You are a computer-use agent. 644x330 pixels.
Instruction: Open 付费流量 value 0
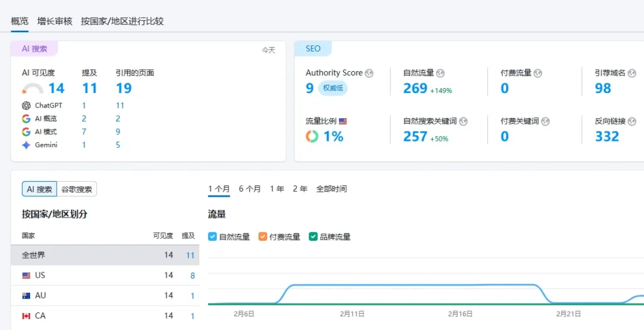505,88
